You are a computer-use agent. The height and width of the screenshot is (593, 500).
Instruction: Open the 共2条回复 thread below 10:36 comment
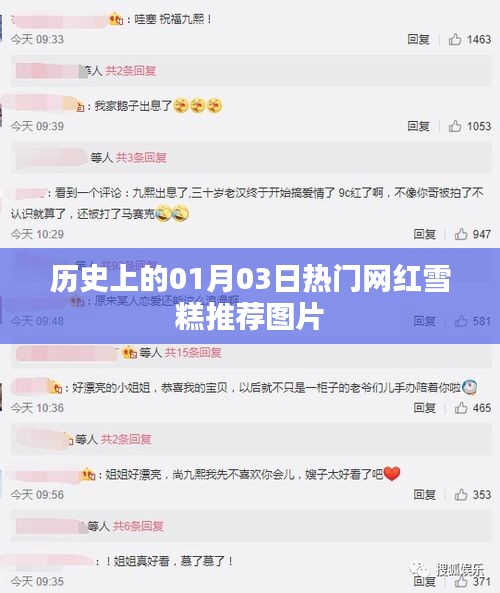126,439
